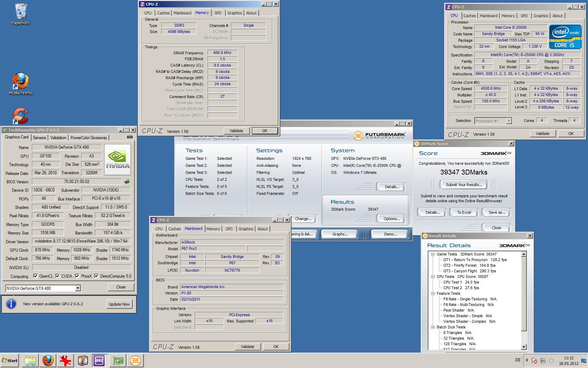Click Details... button in System section
588x368 pixels.
click(x=392, y=187)
